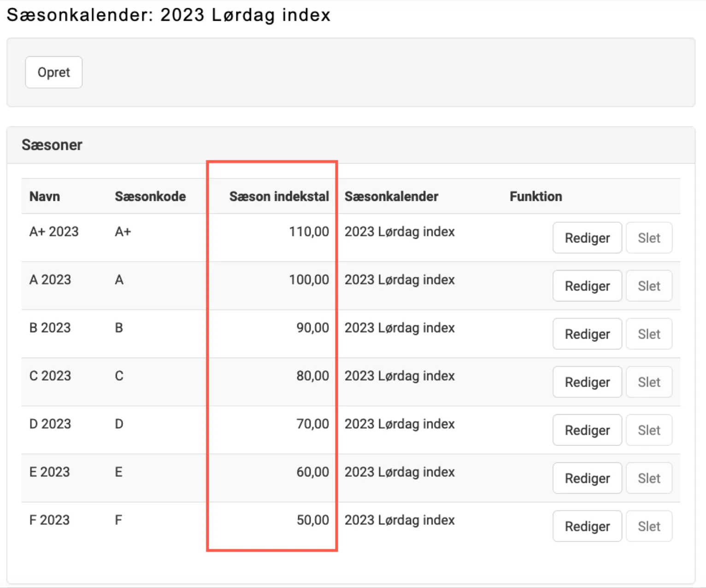The width and height of the screenshot is (706, 588).
Task: Click Rediger for B 2023
Action: 587,334
